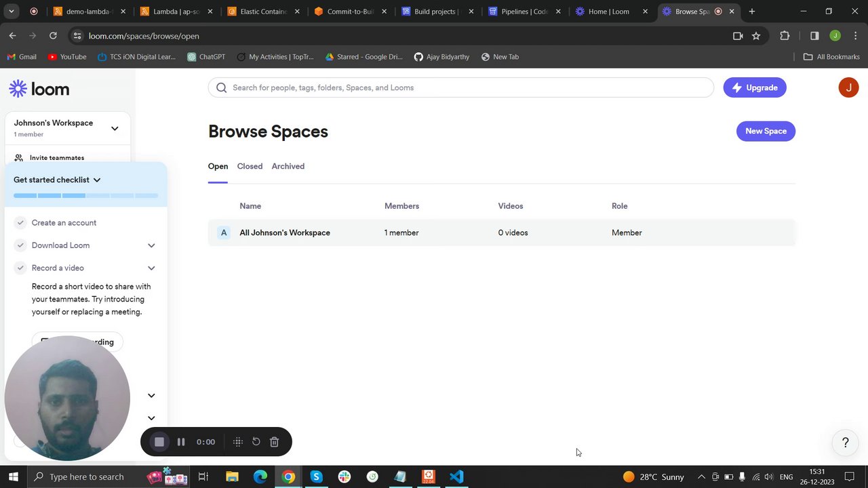Screen dimensions: 868x488
Task: Toggle the 'Download Loom' checkmark
Action: pos(20,245)
